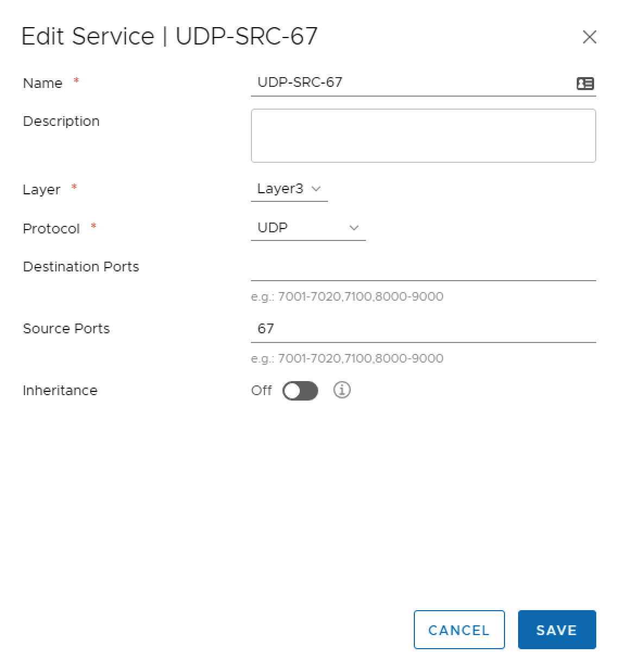Image resolution: width=618 pixels, height=672 pixels.
Task: Click the Off text beside the toggle
Action: [x=261, y=391]
